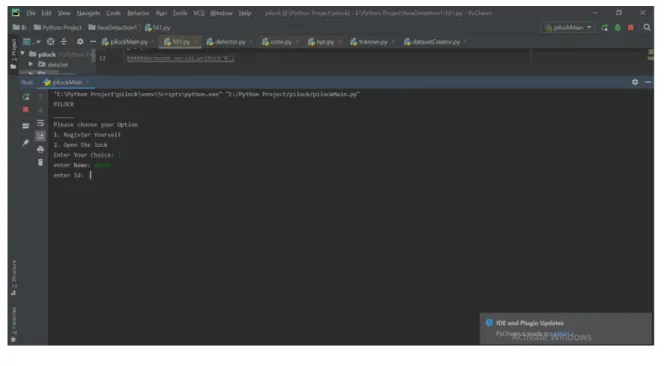
Task: Close the datasetCreator.py tab
Action: (x=465, y=42)
